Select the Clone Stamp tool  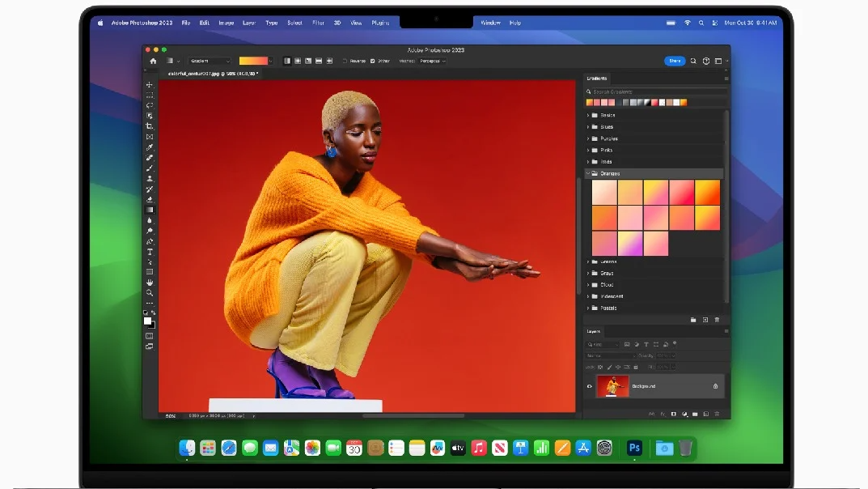click(150, 179)
